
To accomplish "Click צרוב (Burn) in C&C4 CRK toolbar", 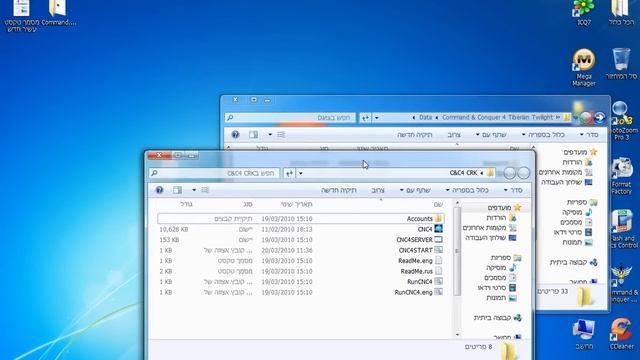I will coord(378,190).
